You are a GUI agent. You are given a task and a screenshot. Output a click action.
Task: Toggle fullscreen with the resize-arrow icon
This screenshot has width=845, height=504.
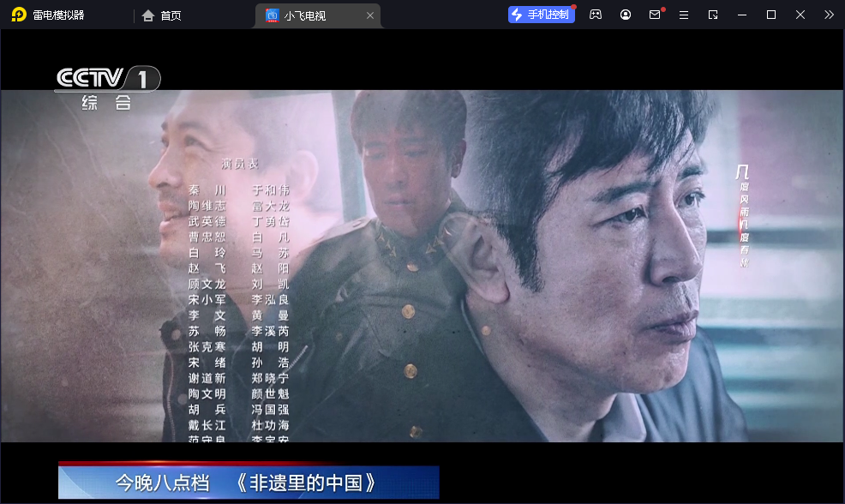712,15
